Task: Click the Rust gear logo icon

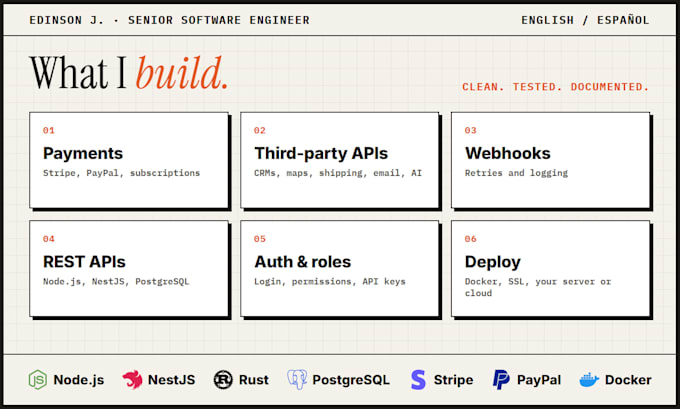Action: click(x=223, y=380)
